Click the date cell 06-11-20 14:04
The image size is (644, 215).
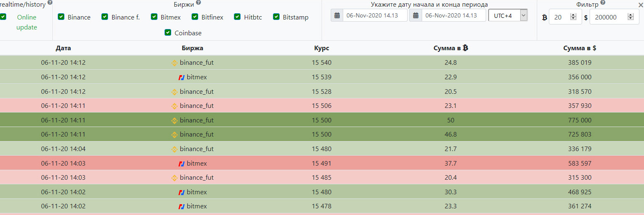[x=63, y=149]
